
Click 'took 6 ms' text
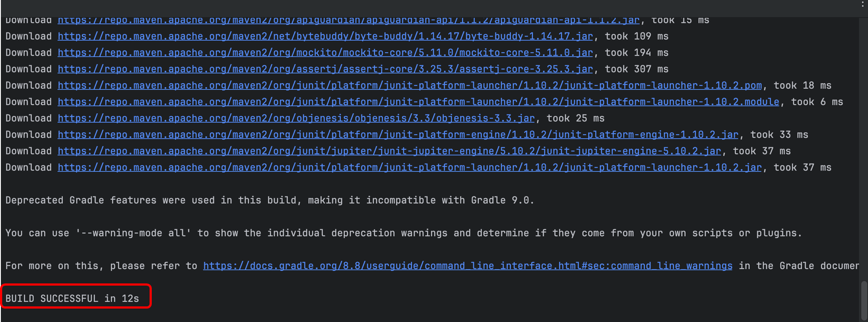(x=817, y=102)
